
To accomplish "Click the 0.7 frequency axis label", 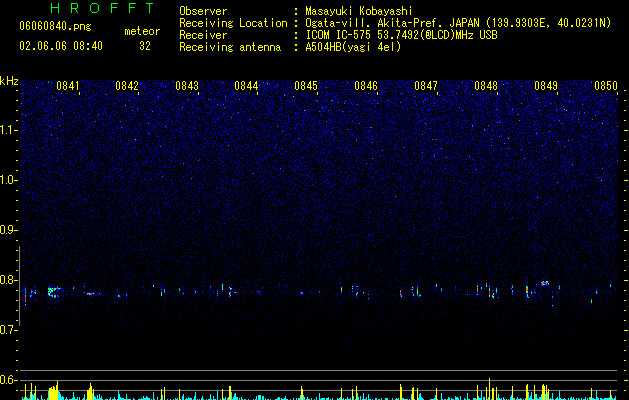I will coord(9,330).
